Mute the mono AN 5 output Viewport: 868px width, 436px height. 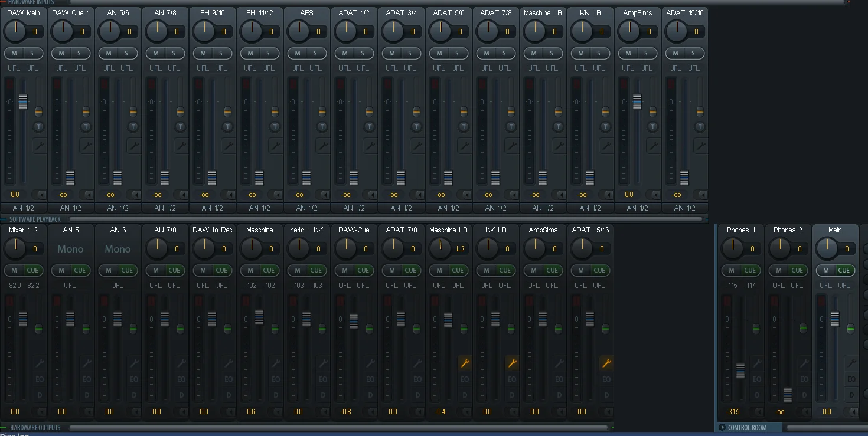pos(61,271)
